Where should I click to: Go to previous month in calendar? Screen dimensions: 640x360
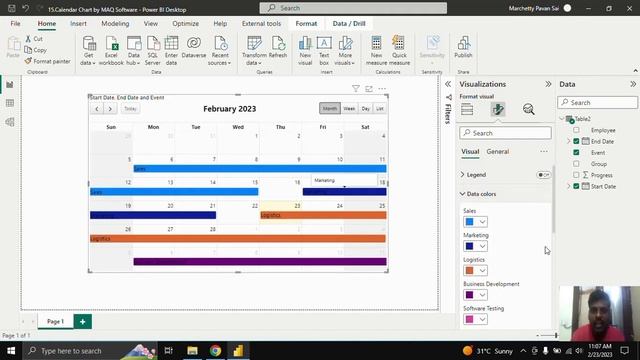coord(97,109)
